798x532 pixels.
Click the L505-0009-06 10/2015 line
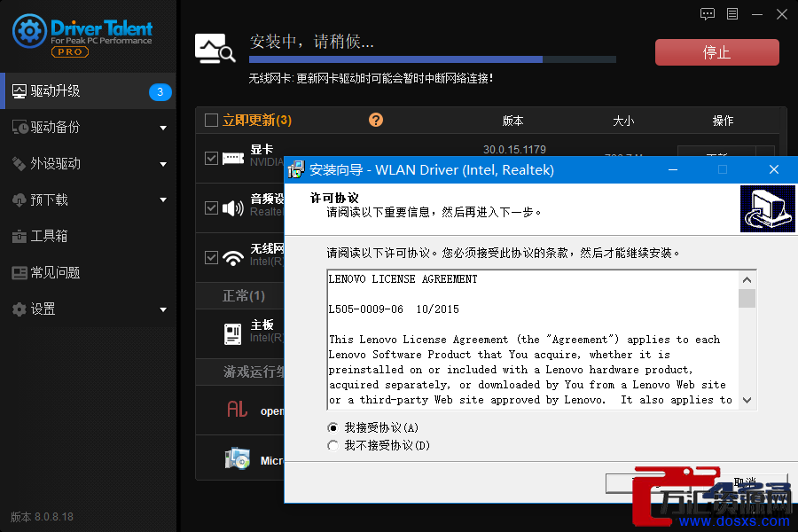click(394, 309)
